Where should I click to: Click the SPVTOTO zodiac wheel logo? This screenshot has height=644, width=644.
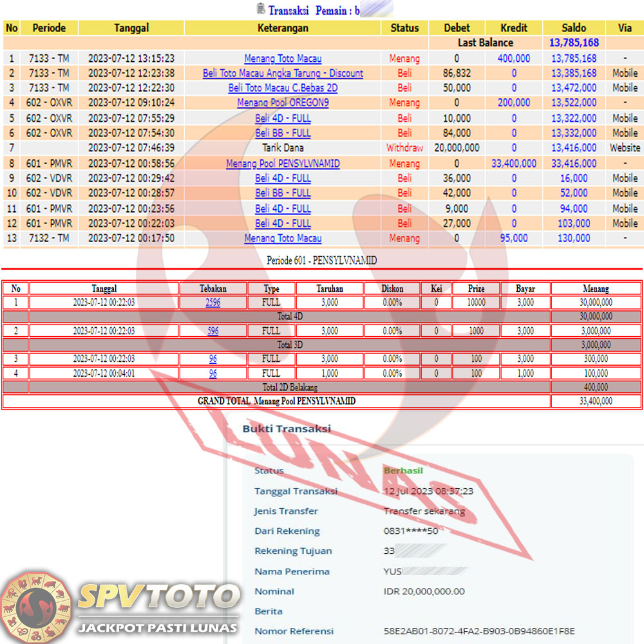[x=36, y=607]
